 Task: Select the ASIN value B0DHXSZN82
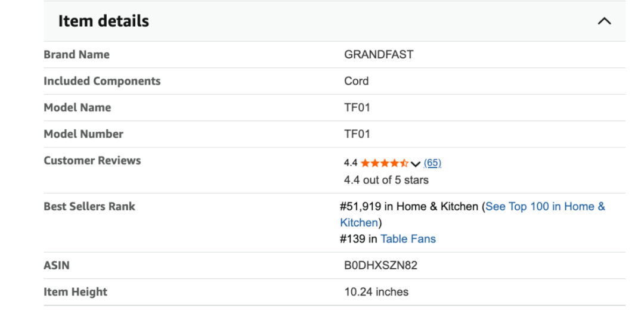coord(380,266)
